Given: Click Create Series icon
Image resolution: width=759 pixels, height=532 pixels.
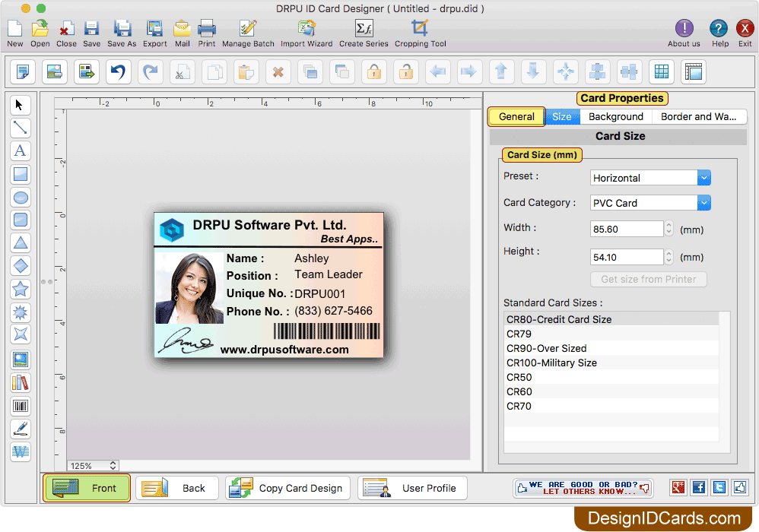Looking at the screenshot, I should click(x=364, y=33).
